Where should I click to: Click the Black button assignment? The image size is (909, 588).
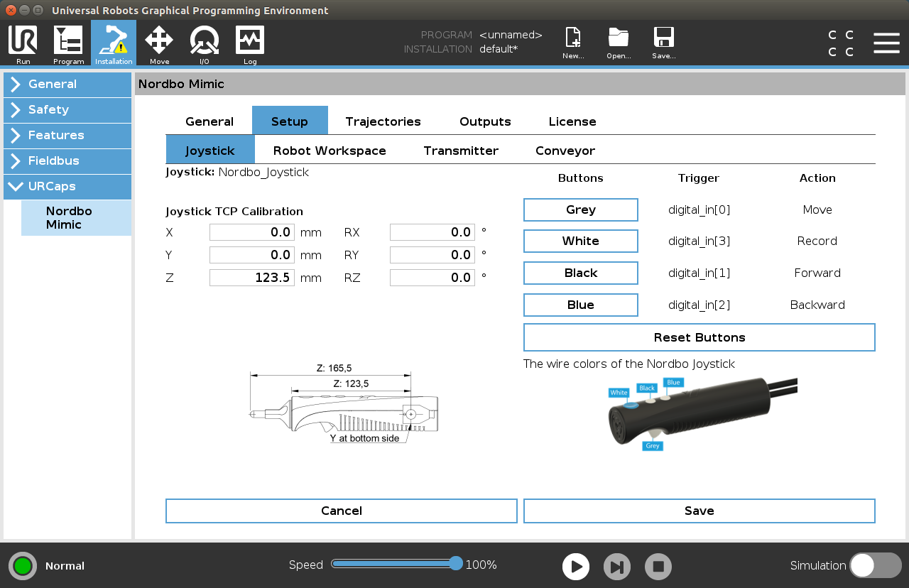581,273
